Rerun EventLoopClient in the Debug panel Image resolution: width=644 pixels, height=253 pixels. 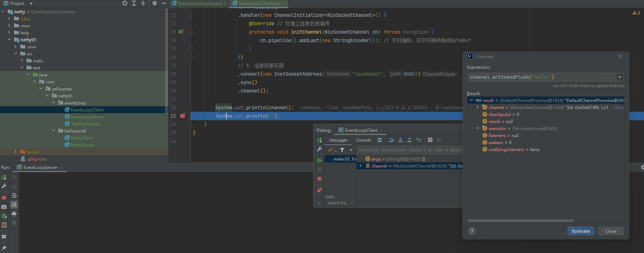click(x=319, y=140)
